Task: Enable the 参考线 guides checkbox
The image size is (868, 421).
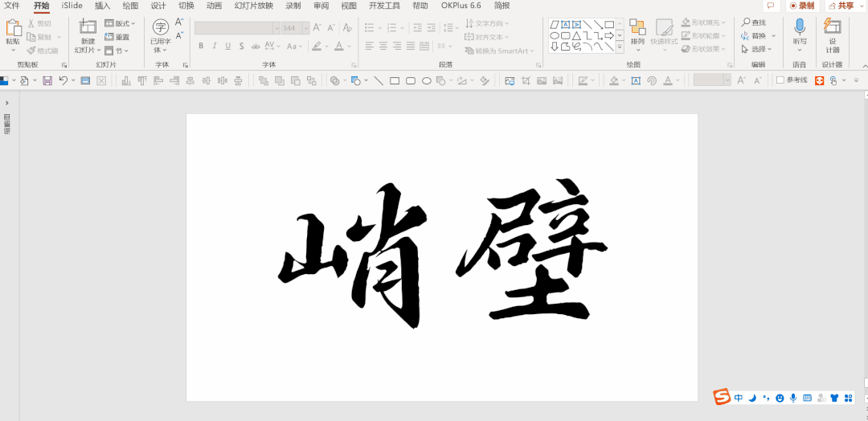Action: pyautogui.click(x=780, y=80)
